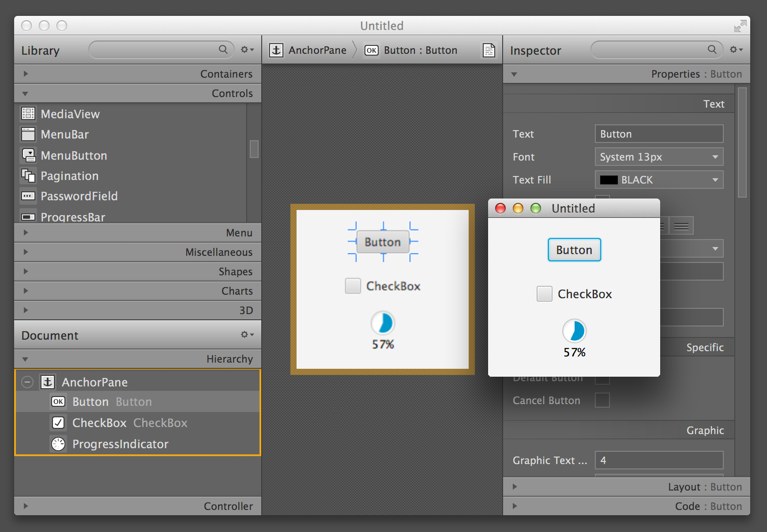This screenshot has width=767, height=532.
Task: Toggle the CheckBox in preview window
Action: pos(544,294)
